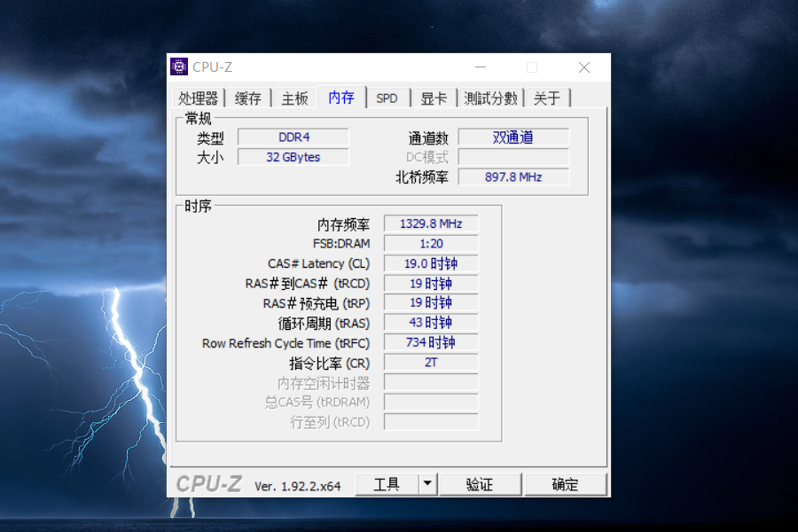Screen dimensions: 798x532
Task: Click the tRCD 19 时钟 value
Action: pyautogui.click(x=431, y=283)
